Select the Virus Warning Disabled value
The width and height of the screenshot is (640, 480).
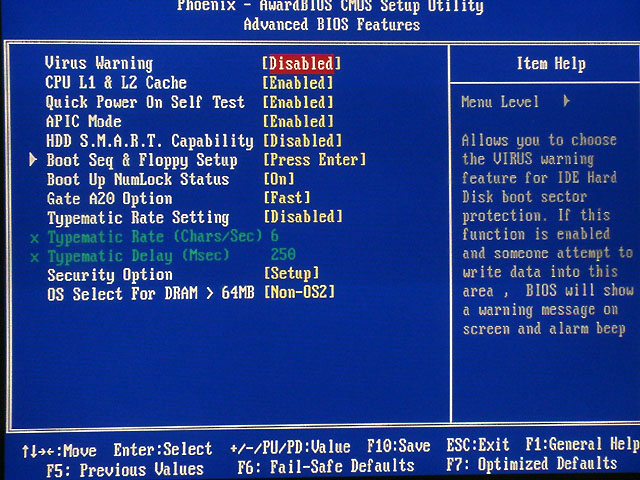pyautogui.click(x=301, y=64)
